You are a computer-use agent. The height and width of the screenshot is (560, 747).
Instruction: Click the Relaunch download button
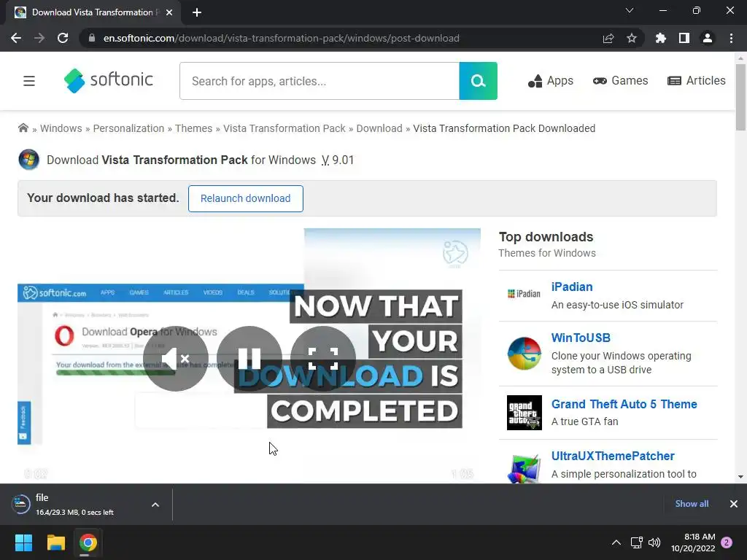point(245,198)
